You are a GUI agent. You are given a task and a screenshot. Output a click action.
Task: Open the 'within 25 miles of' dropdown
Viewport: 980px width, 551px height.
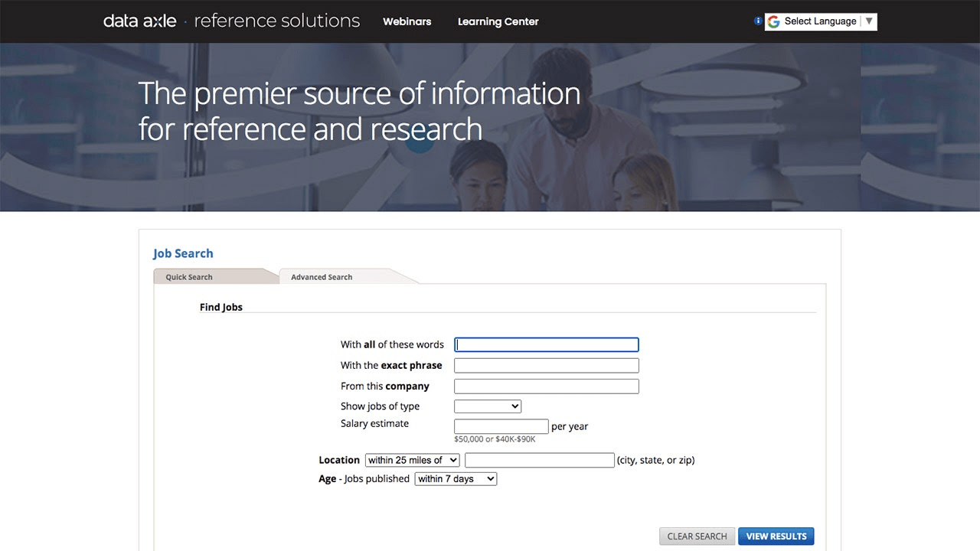412,460
